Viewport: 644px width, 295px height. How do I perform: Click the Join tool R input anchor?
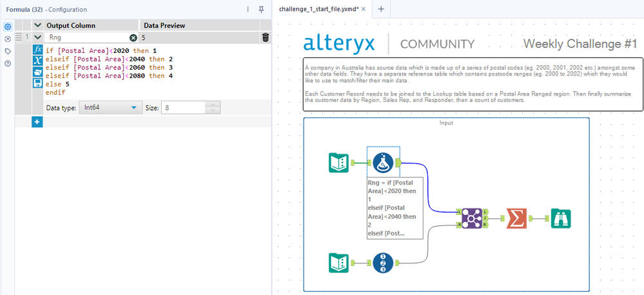click(x=459, y=225)
